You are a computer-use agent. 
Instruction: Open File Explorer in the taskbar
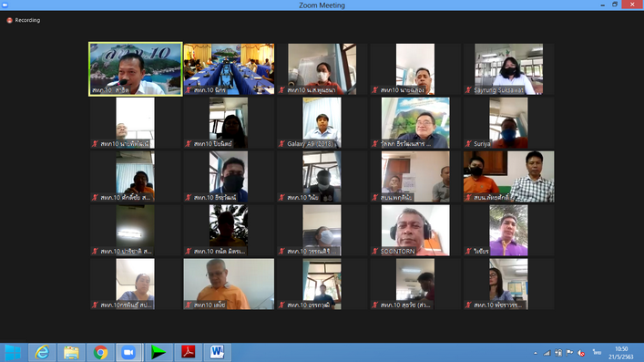71,353
